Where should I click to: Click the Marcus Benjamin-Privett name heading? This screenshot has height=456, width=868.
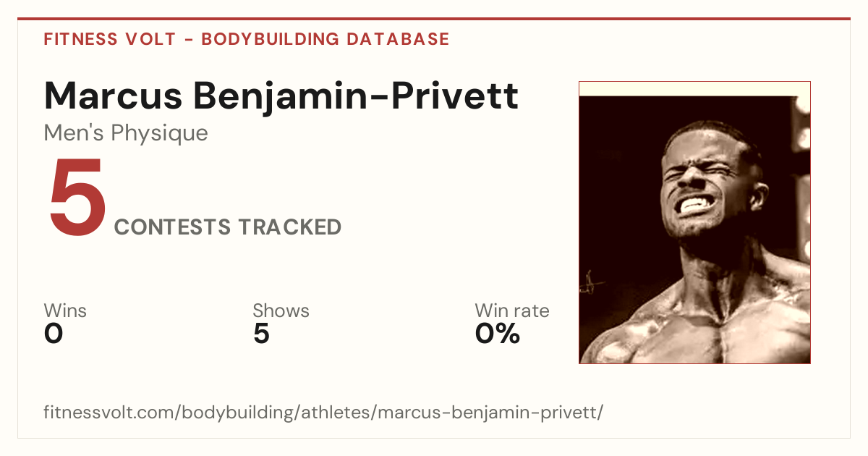click(x=281, y=96)
